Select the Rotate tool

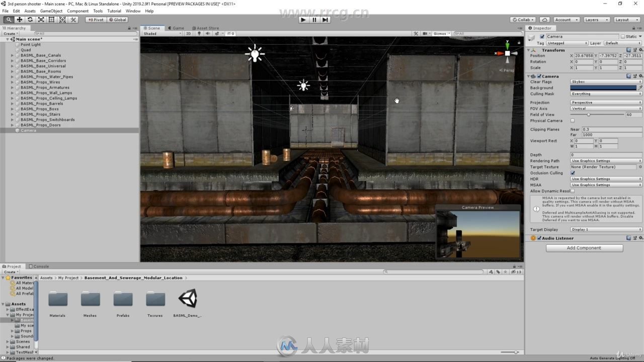30,20
